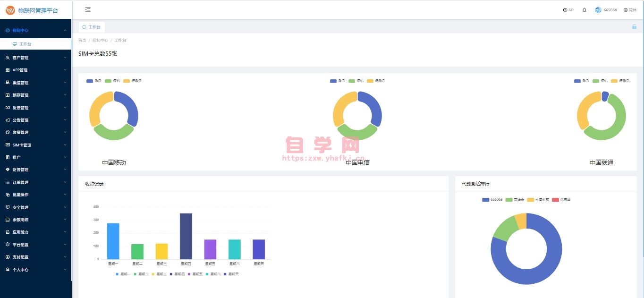
Task: Expand the 批量操作 menu chevron
Action: point(65,195)
